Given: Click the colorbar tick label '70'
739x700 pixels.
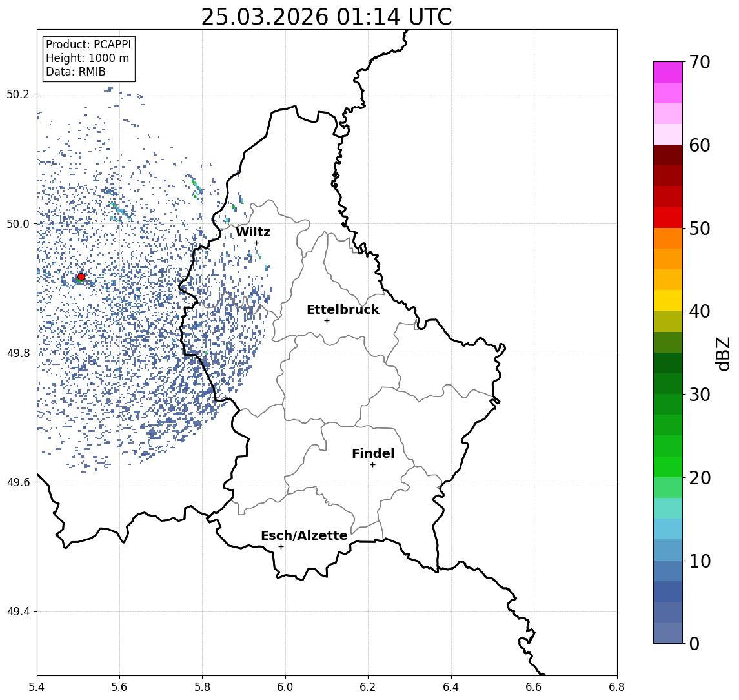Looking at the screenshot, I should tap(700, 62).
